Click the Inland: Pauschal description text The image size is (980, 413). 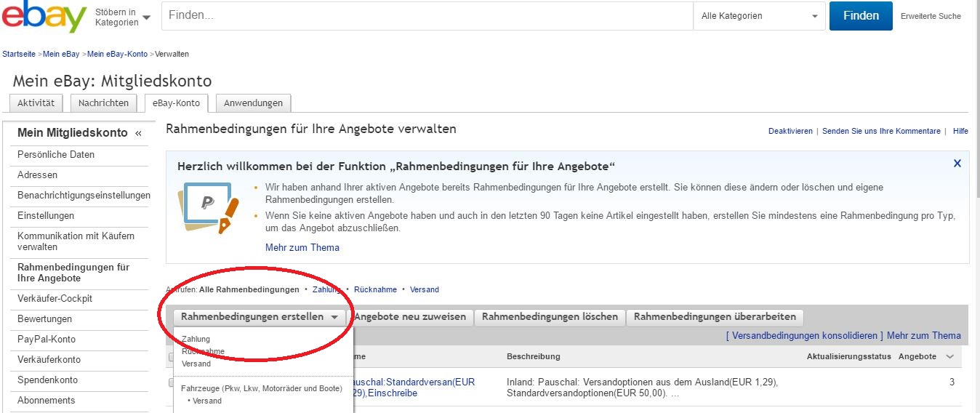point(643,388)
